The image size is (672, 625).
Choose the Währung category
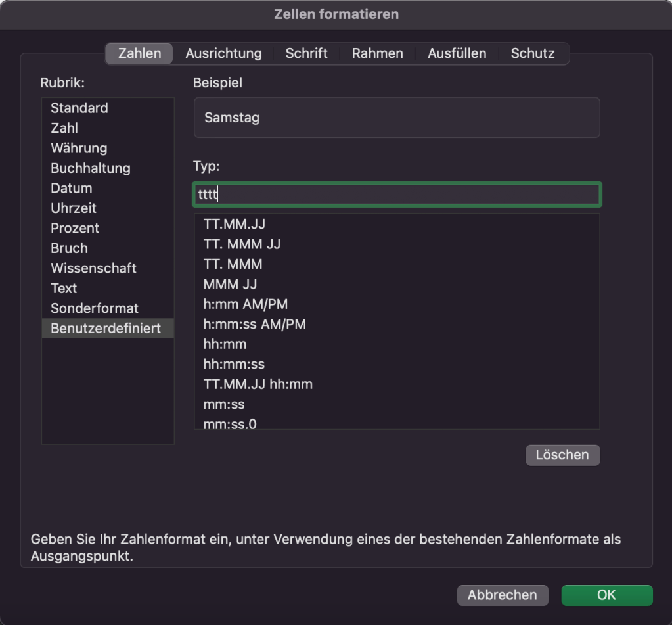pyautogui.click(x=79, y=148)
